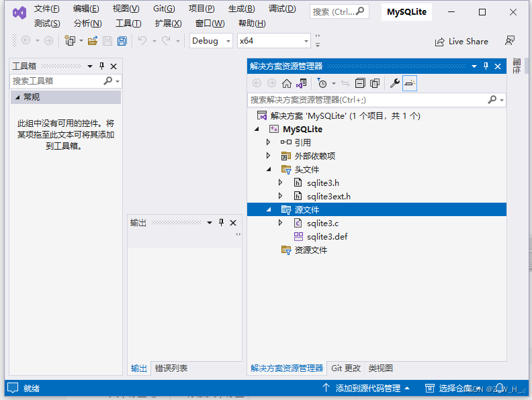The width and height of the screenshot is (532, 400).
Task: Expand the sqlite3.c file node
Action: coord(280,223)
